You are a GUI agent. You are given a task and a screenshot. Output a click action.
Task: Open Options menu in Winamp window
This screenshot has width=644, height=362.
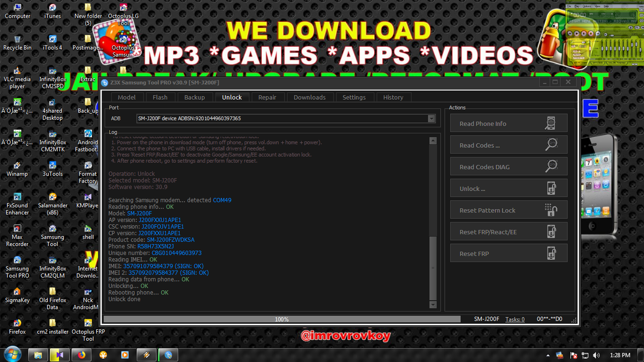tap(587, 6)
